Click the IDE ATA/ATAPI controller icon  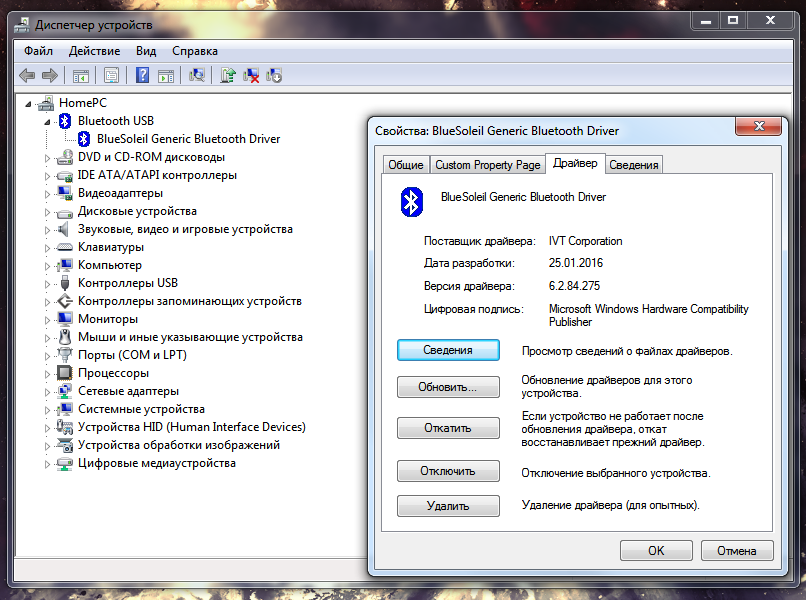click(x=65, y=175)
